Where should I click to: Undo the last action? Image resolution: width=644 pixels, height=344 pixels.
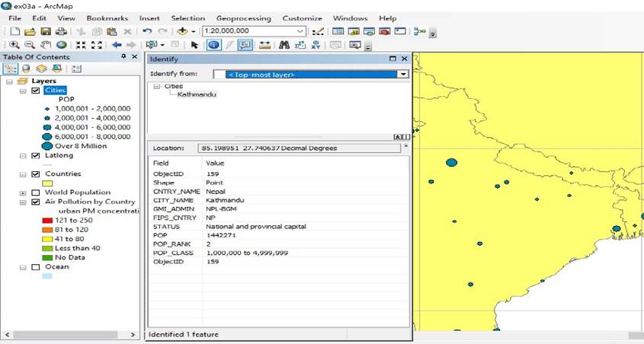[147, 31]
